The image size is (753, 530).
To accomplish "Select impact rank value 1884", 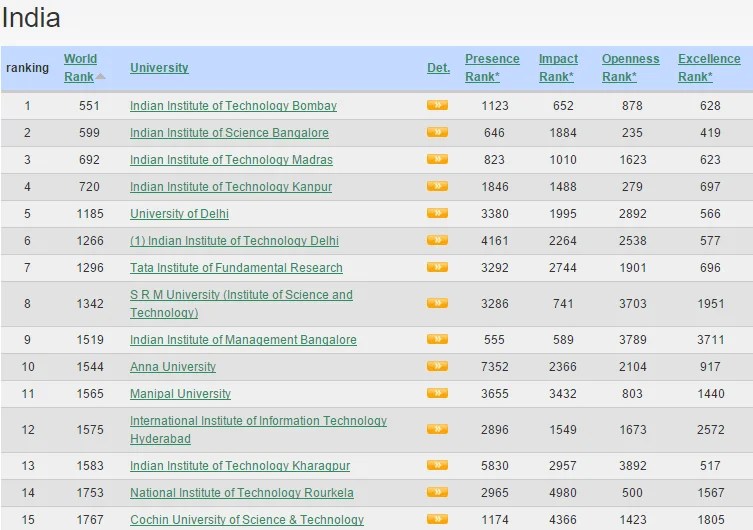I will 563,132.
